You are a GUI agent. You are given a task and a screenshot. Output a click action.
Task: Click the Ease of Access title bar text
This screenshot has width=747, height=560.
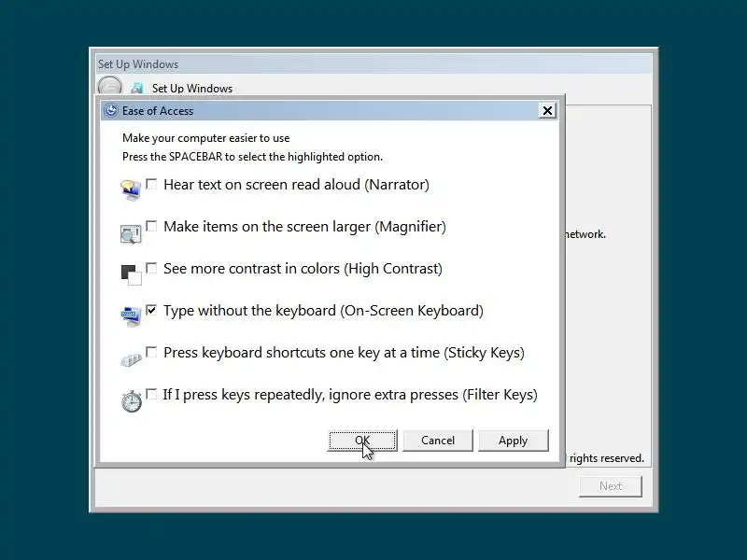(158, 111)
